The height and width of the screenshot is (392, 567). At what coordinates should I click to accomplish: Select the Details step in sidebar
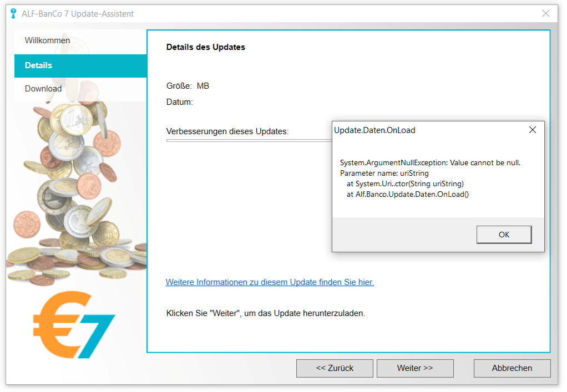point(80,66)
